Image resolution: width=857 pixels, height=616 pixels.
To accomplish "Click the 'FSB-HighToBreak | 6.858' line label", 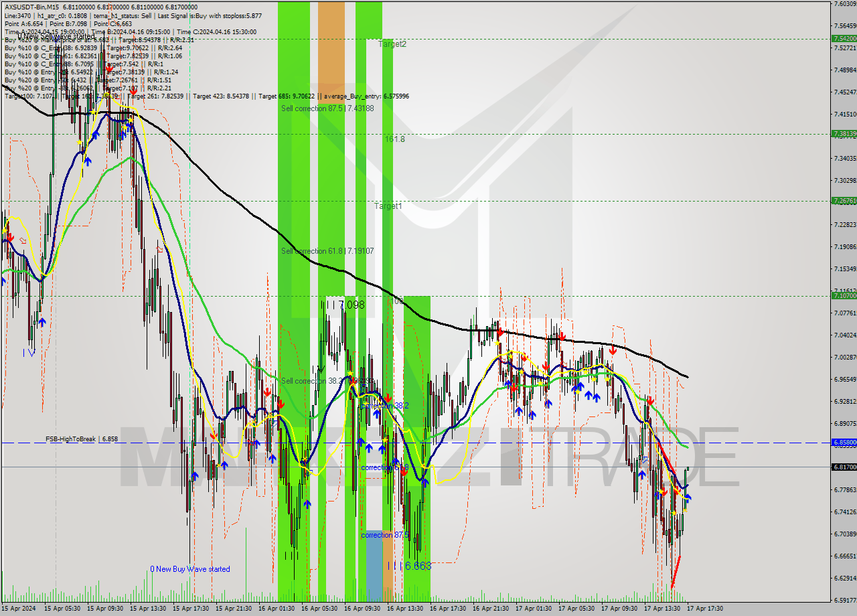I will 82,439.
